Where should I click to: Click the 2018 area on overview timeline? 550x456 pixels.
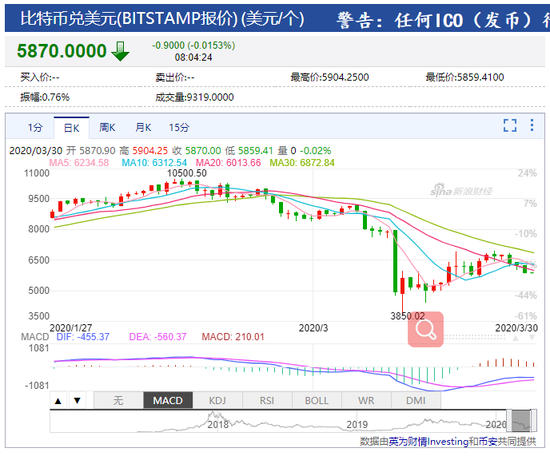click(218, 424)
